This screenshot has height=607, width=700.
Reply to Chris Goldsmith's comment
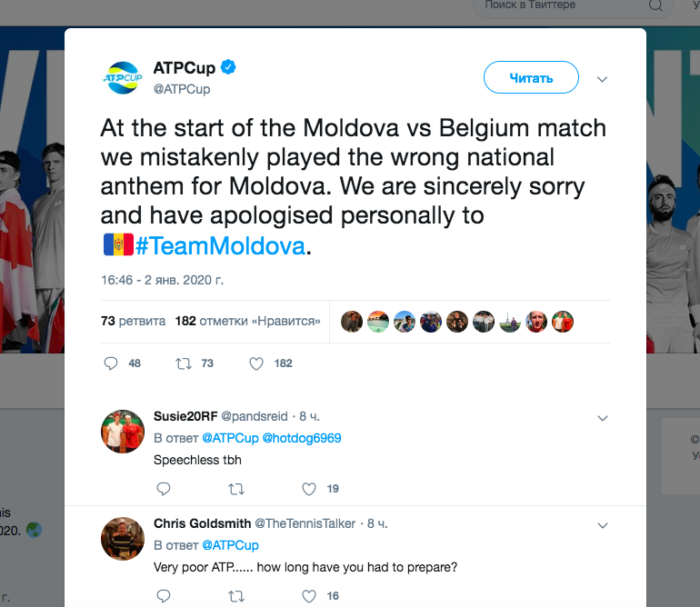pos(164,596)
